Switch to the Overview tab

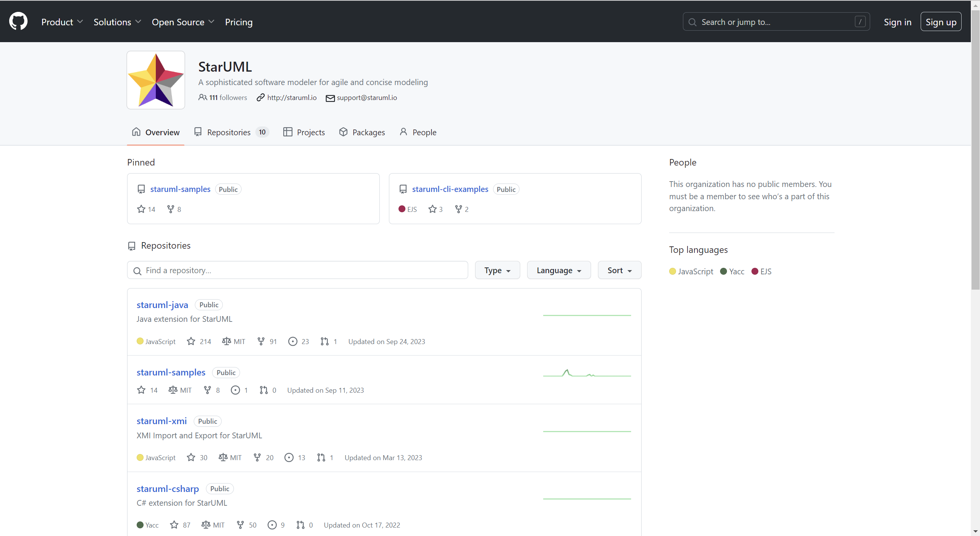coord(156,132)
